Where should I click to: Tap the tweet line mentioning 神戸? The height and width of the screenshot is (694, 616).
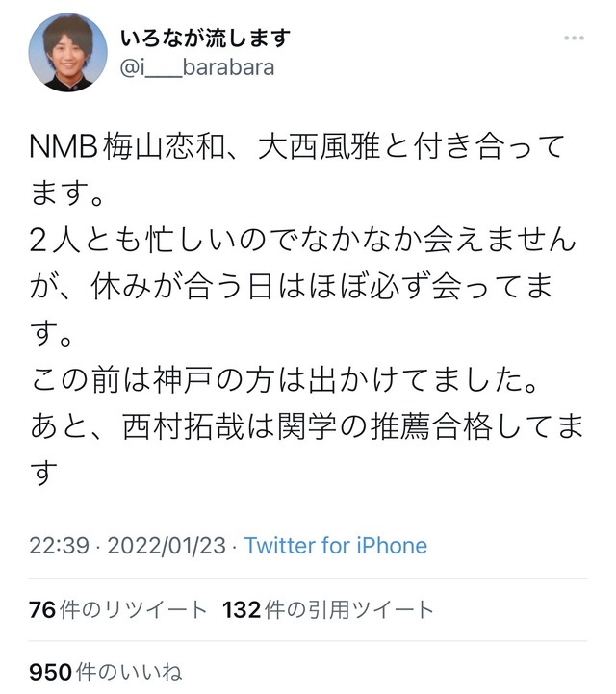click(x=284, y=380)
